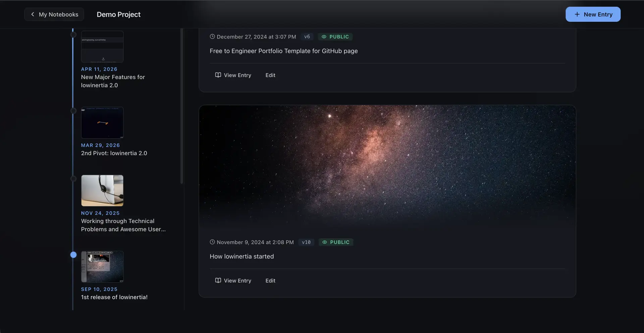Screen dimensions: 644x333
Task: Open the headset thumbnail for Nov 24 entry
Action: pyautogui.click(x=102, y=190)
